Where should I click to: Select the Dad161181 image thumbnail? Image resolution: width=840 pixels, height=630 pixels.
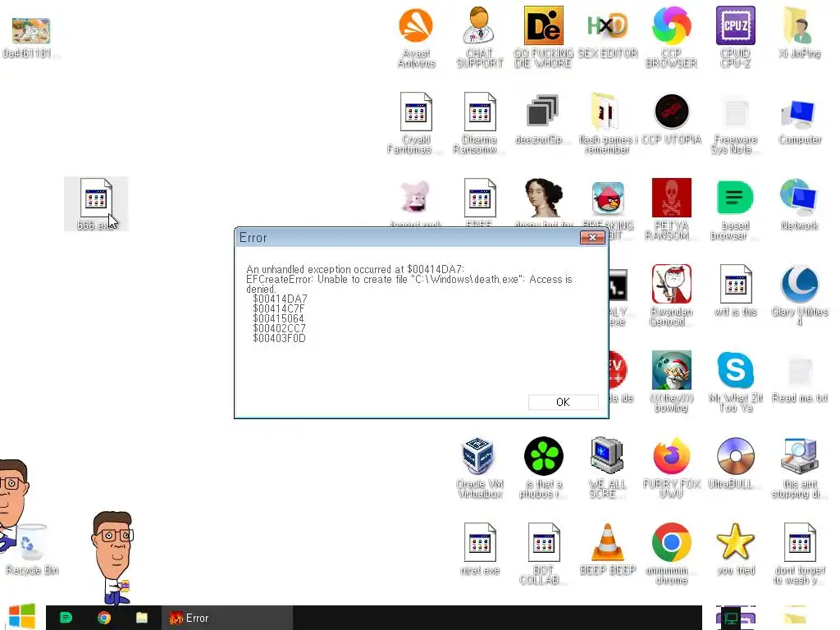pos(30,38)
